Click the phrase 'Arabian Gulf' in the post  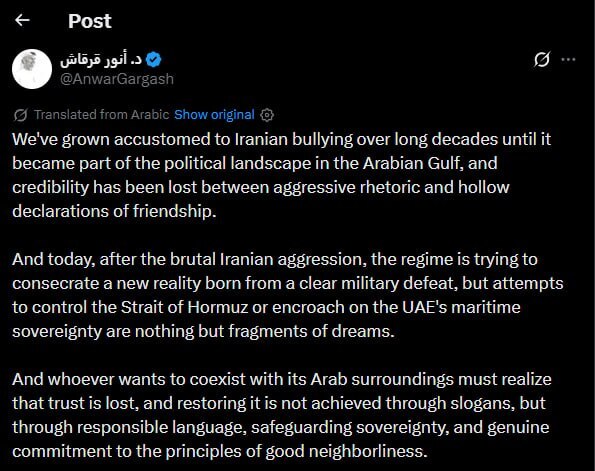412,163
